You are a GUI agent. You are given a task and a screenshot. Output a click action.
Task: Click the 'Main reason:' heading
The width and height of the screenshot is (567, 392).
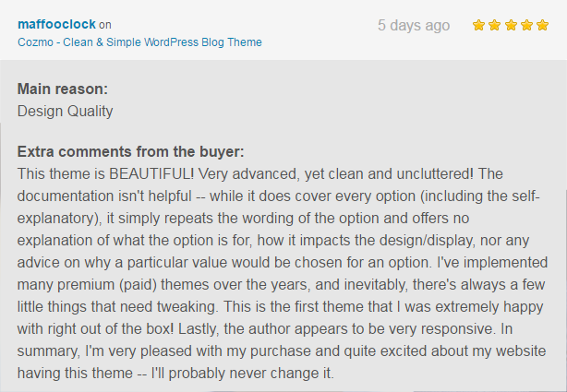63,89
